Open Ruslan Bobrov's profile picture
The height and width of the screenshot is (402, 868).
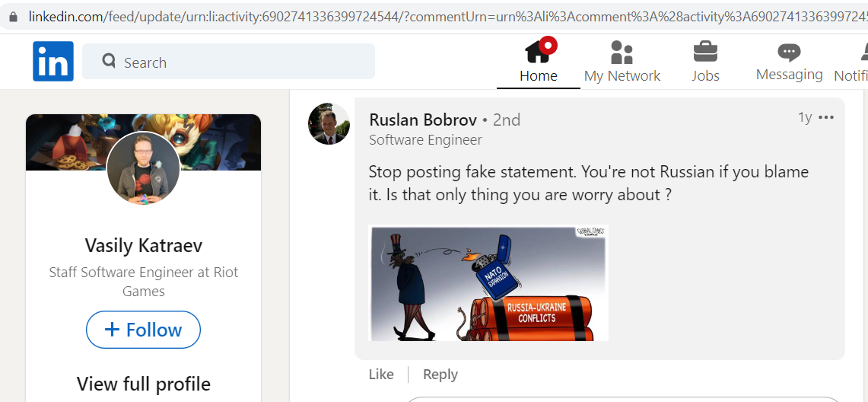pos(329,123)
